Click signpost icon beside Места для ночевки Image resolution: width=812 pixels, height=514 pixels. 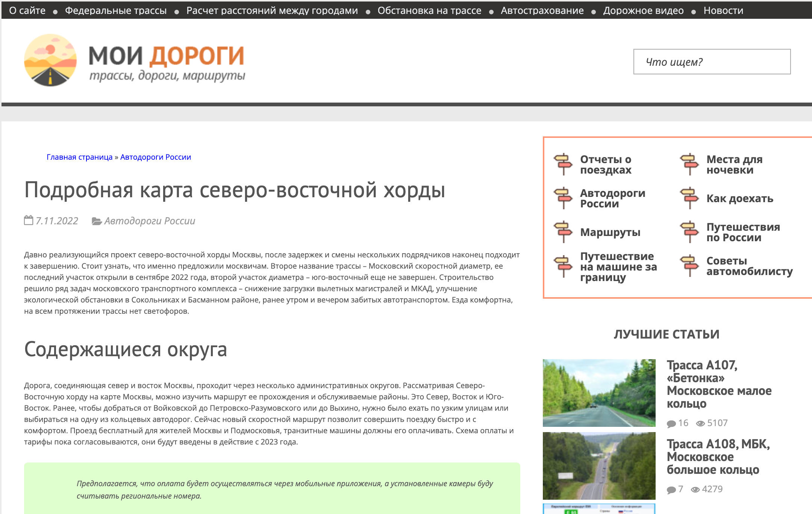689,164
